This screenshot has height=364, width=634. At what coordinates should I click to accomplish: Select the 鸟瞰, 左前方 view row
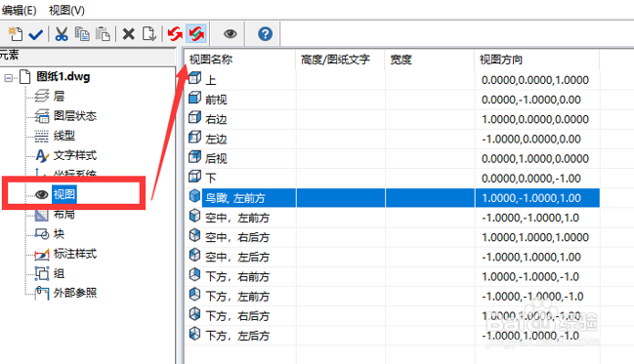[x=392, y=198]
